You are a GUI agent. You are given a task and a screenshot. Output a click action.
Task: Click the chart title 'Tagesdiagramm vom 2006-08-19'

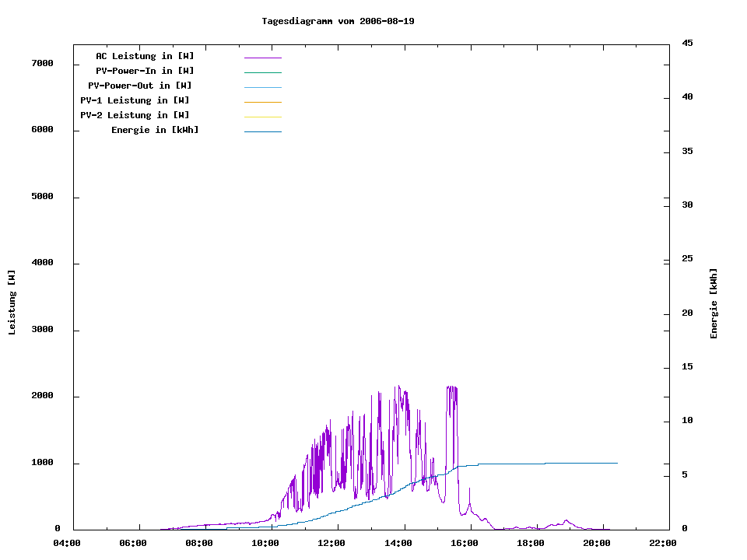click(338, 21)
